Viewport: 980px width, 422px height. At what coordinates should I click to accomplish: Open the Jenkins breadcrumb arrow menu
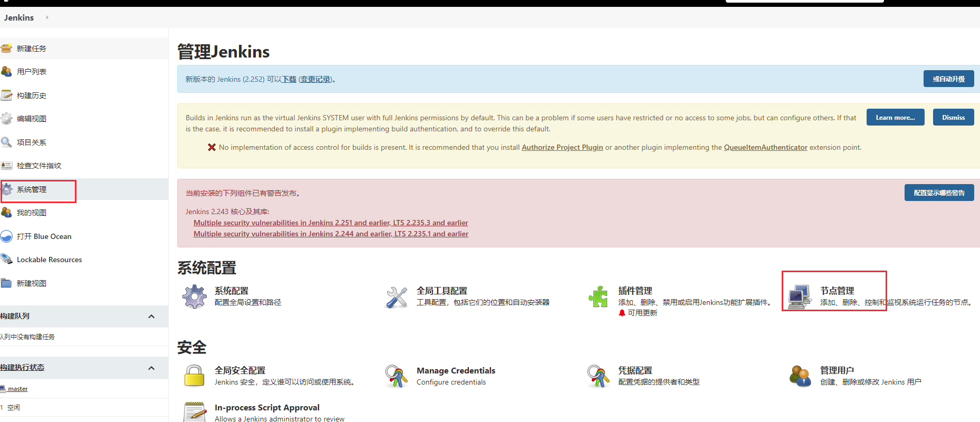47,17
